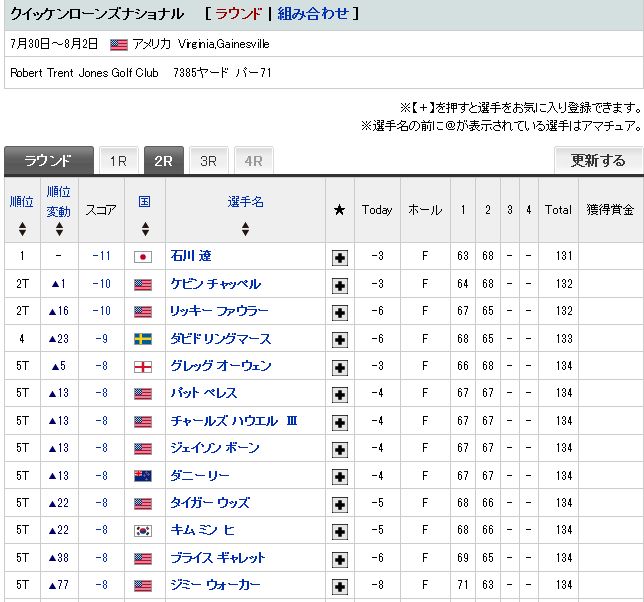Open ジェイソン ボーン player link
Viewport: 644px width, 602px height.
point(215,448)
